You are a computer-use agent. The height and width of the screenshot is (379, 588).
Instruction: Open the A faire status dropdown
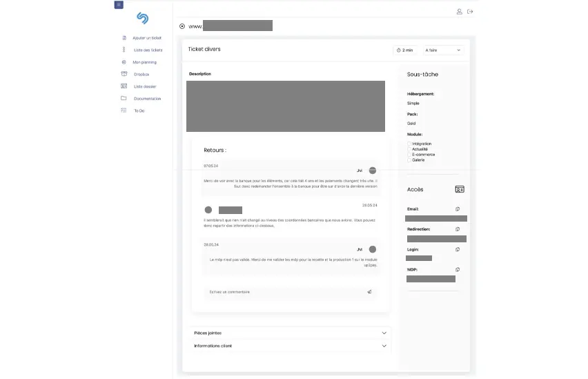[x=443, y=50]
